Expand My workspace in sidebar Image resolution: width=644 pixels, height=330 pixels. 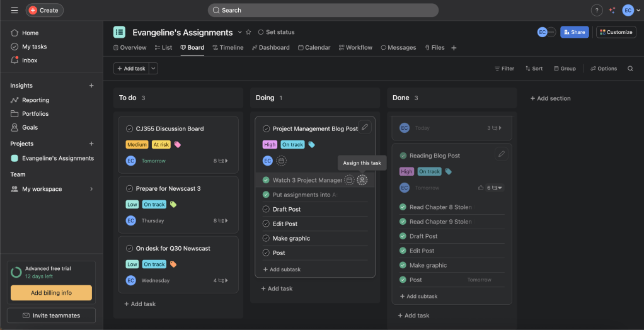91,189
